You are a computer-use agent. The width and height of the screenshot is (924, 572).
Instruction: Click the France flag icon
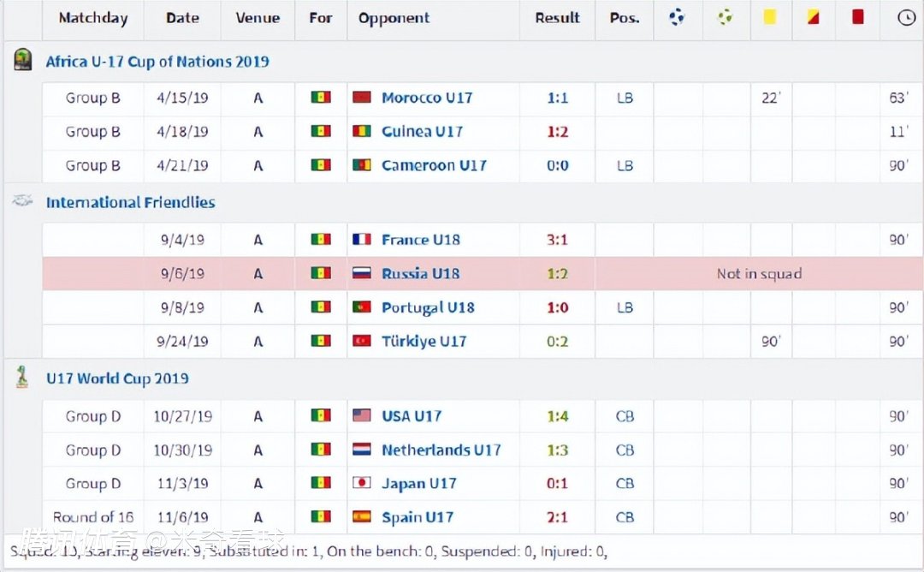(x=362, y=240)
